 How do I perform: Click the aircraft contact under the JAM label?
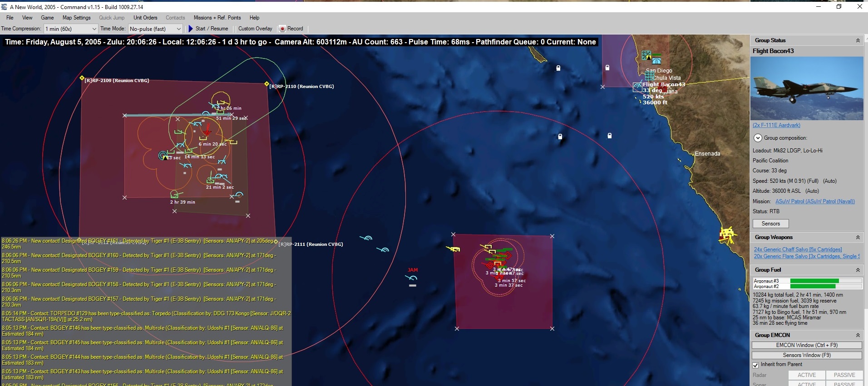(412, 278)
